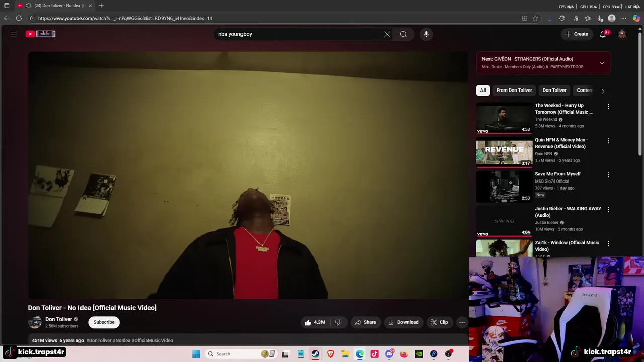Run the search using the magnifier button

tap(404, 34)
